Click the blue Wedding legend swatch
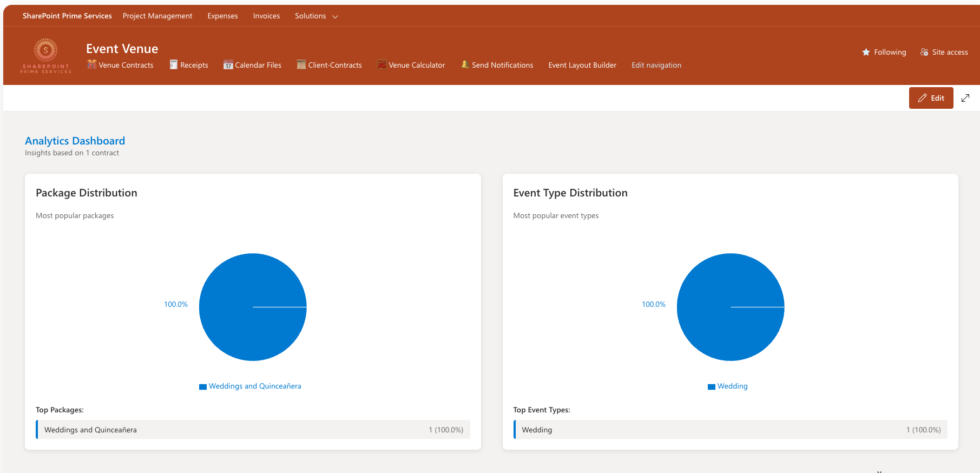980x473 pixels. (x=712, y=386)
